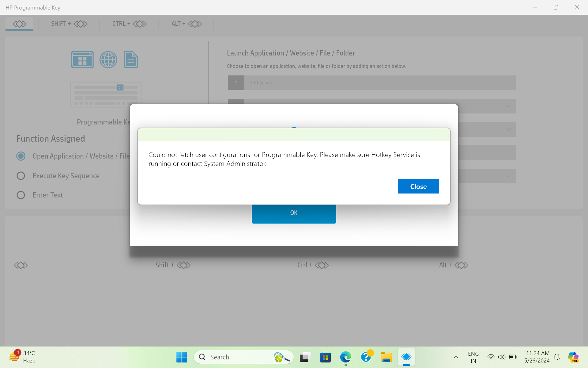The height and width of the screenshot is (368, 588).
Task: Select the document file icon
Action: [x=131, y=59]
